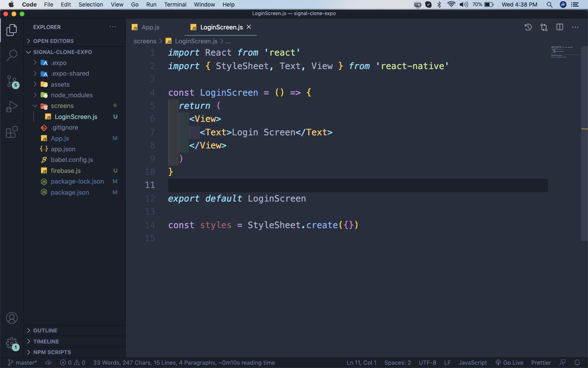The height and width of the screenshot is (368, 588).
Task: Expand the .expo folder
Action: tap(75, 63)
